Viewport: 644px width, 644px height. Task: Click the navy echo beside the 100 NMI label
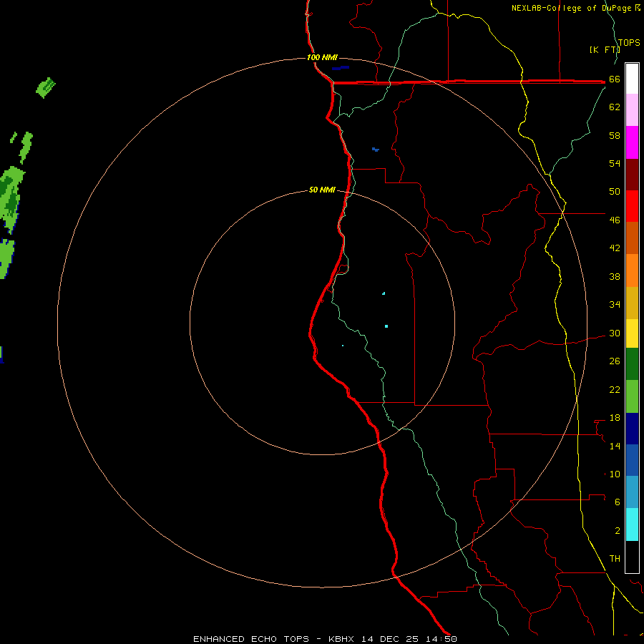pyautogui.click(x=341, y=68)
